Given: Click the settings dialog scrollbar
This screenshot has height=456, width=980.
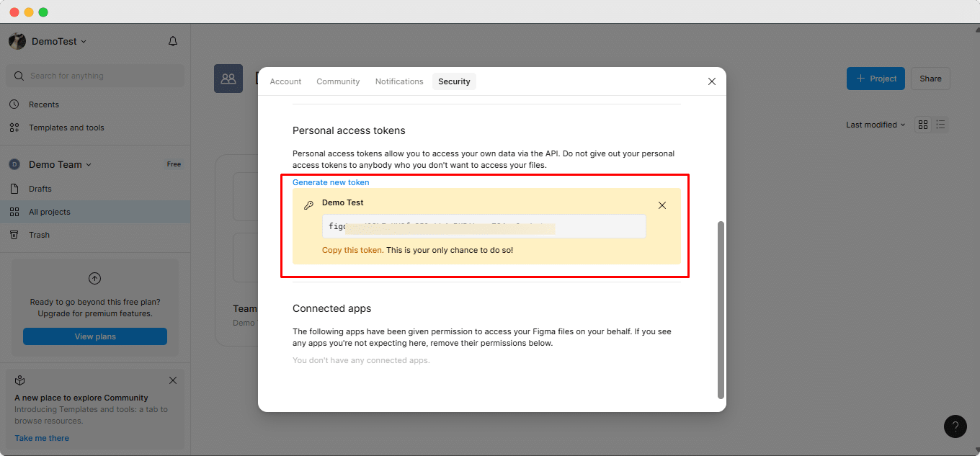Looking at the screenshot, I should click(x=721, y=310).
